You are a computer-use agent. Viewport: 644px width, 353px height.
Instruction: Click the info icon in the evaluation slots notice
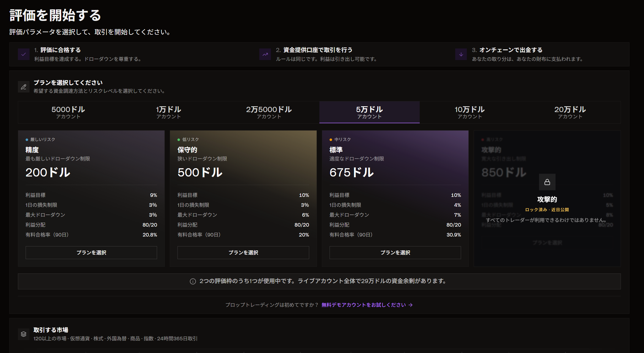[x=193, y=281]
